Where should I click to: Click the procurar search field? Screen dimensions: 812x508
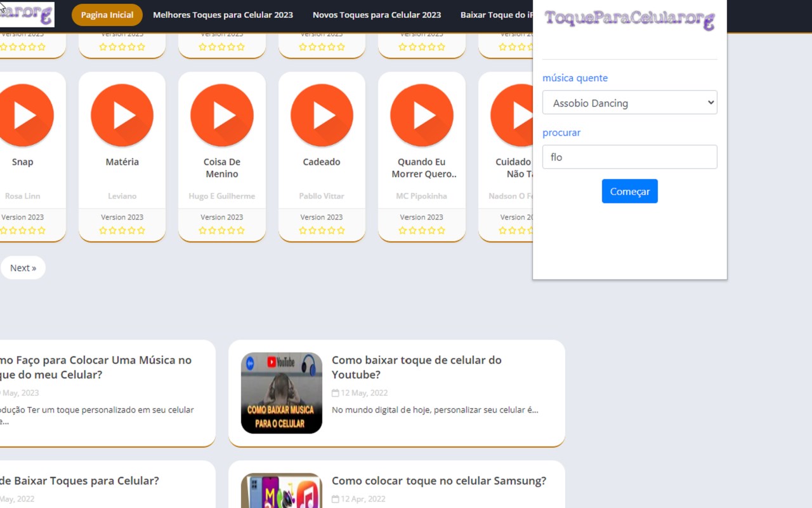(630, 157)
